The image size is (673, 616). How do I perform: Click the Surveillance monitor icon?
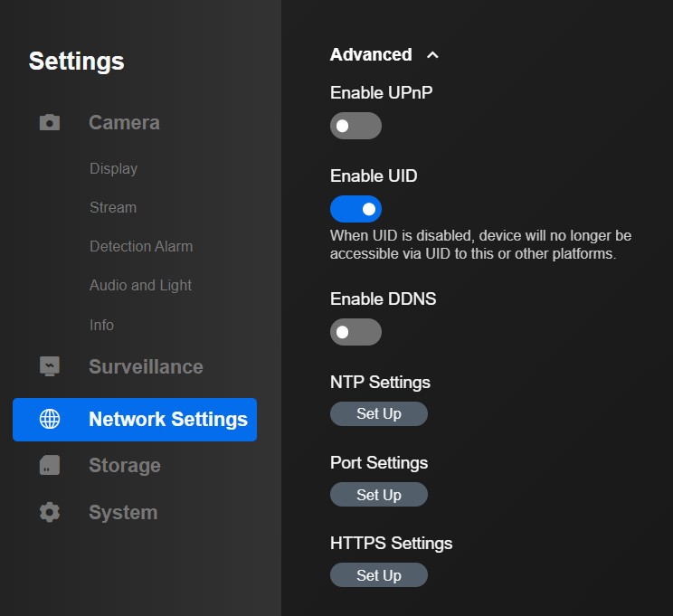tap(50, 366)
